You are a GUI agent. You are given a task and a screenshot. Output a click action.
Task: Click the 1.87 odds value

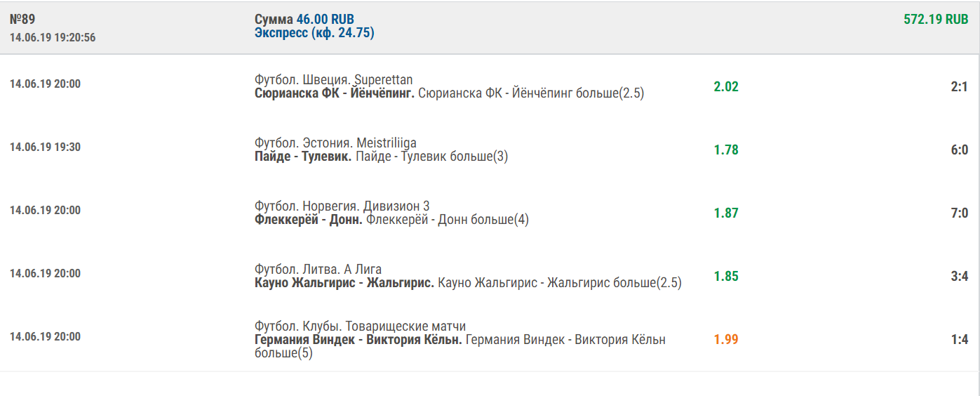coord(726,213)
